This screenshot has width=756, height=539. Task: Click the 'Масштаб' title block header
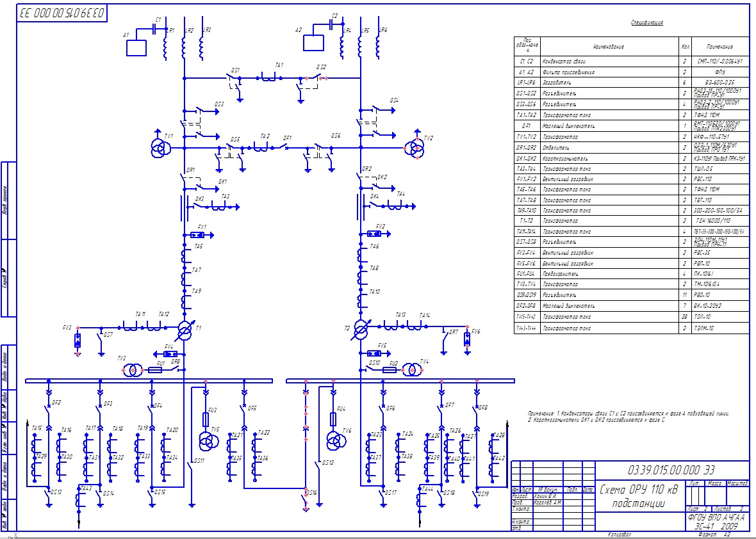737,483
